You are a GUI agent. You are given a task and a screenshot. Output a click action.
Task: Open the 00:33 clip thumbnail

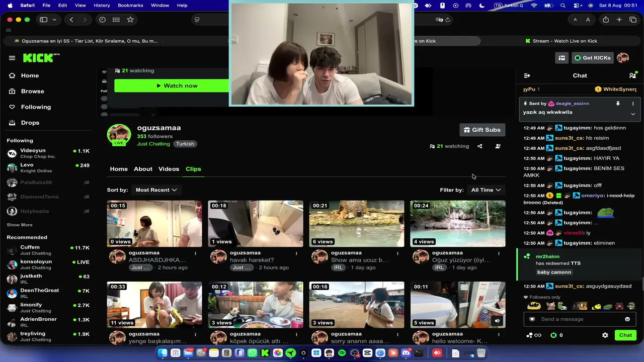click(x=154, y=305)
